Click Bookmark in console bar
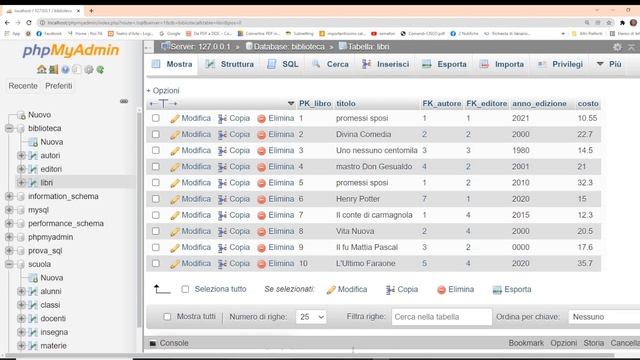 point(526,343)
